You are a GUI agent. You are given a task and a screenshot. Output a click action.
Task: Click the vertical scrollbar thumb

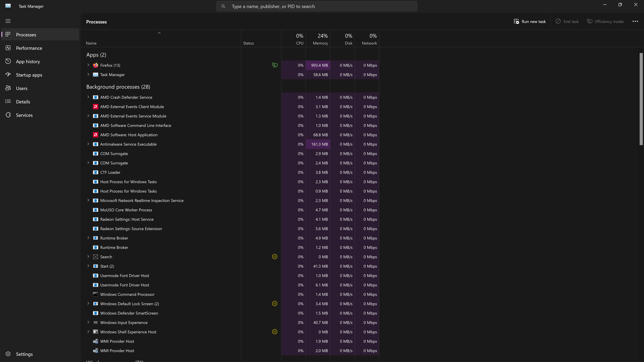click(x=641, y=99)
